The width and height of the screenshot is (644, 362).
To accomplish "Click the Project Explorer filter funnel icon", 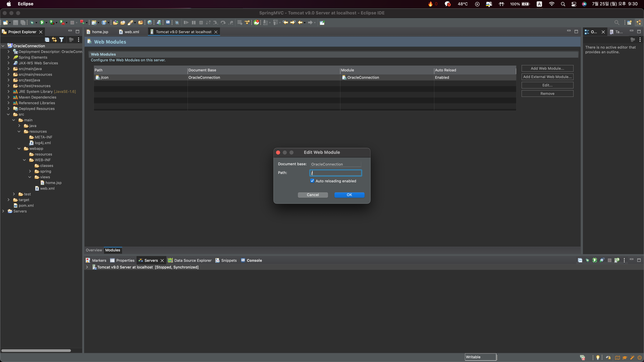I will click(62, 40).
